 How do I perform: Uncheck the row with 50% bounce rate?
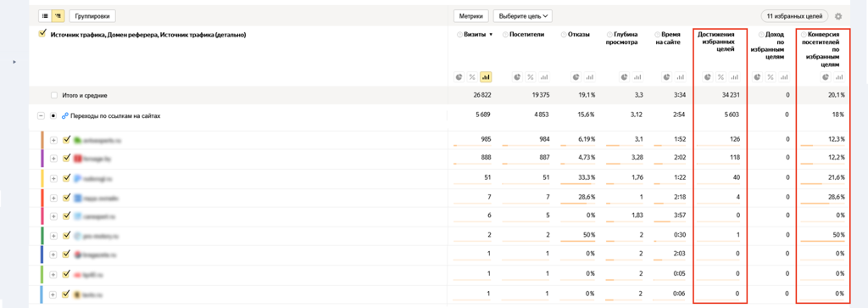(66, 235)
